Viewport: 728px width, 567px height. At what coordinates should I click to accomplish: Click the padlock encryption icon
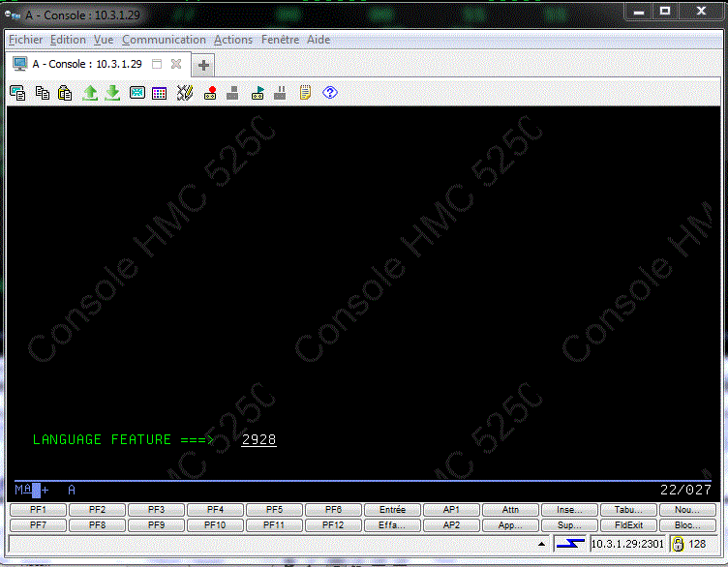point(678,544)
